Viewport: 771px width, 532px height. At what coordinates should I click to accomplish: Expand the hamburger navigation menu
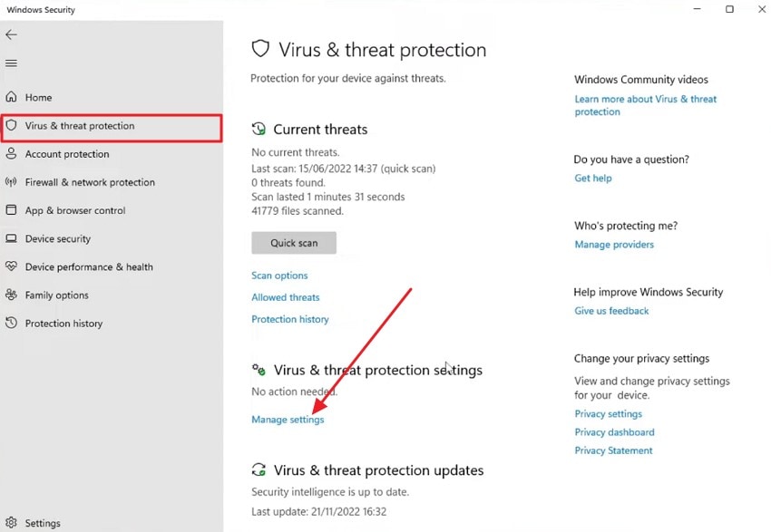11,63
